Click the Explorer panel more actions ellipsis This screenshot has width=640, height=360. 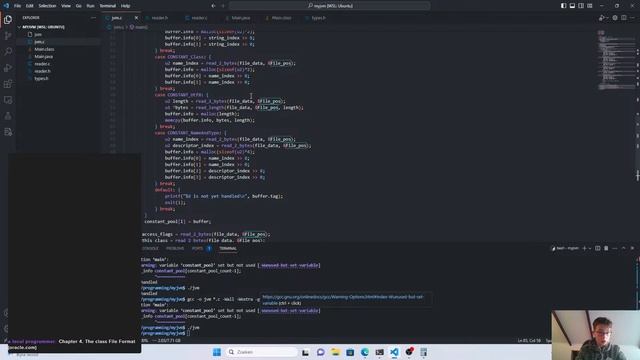(93, 18)
